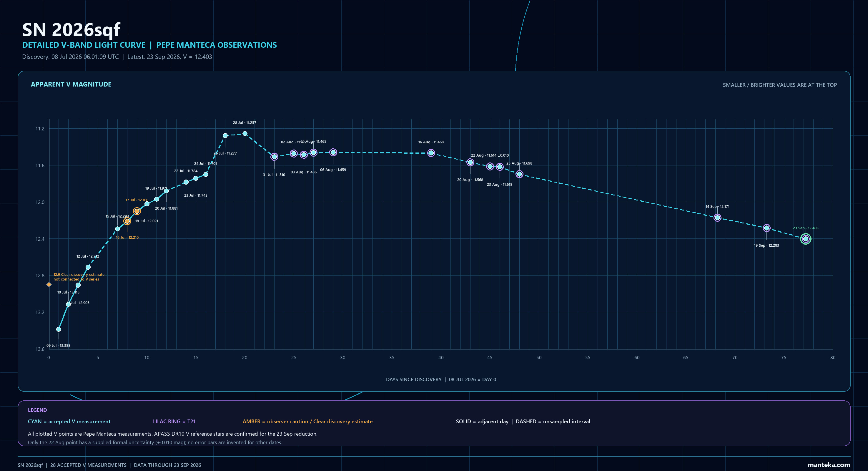Select the 31 Jul 11.510 data point

[x=274, y=157]
